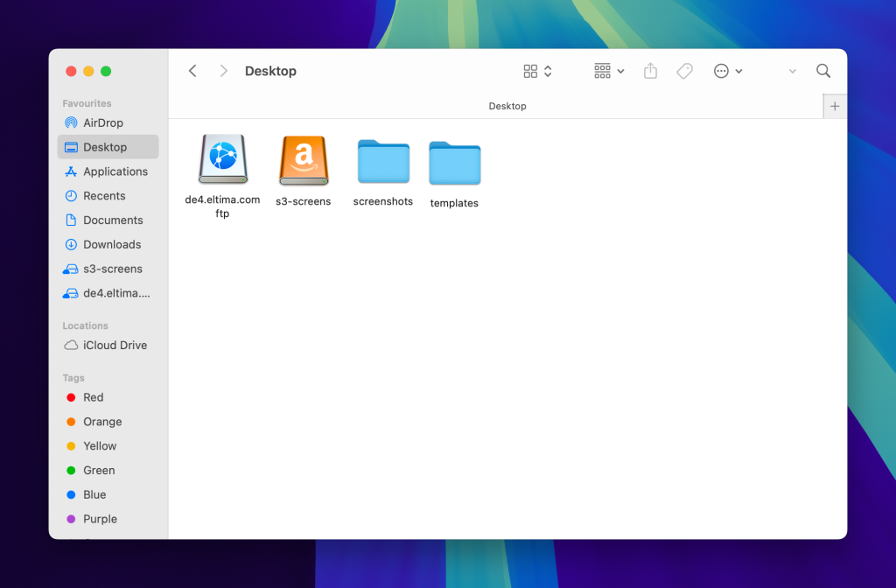Open iCloud Drive from the sidebar
The image size is (896, 588).
click(x=108, y=345)
